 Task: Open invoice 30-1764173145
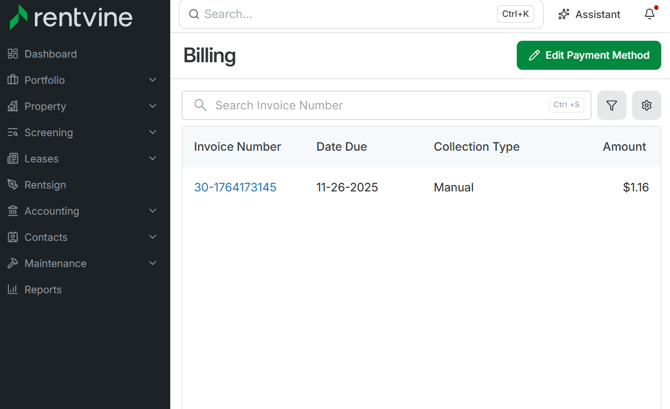click(235, 187)
